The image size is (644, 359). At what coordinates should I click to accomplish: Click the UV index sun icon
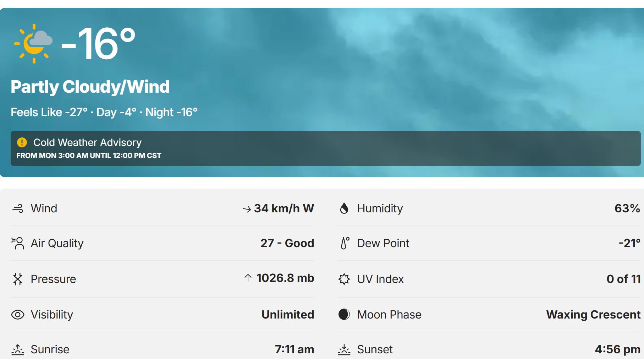click(344, 279)
